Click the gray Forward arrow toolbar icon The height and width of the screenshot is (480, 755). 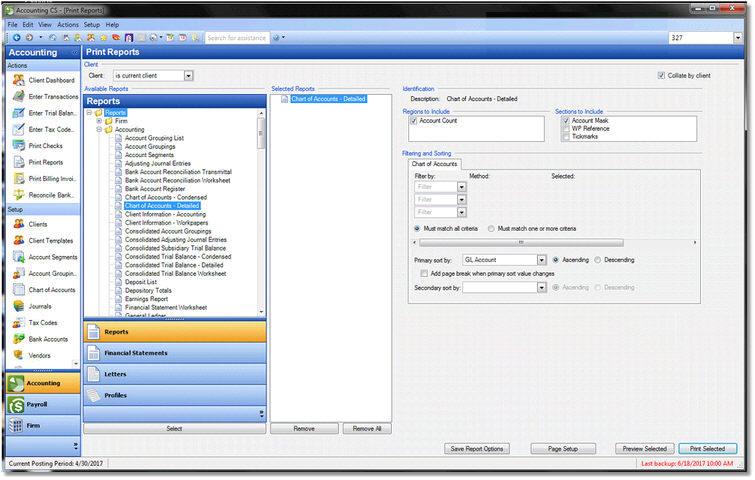(29, 38)
